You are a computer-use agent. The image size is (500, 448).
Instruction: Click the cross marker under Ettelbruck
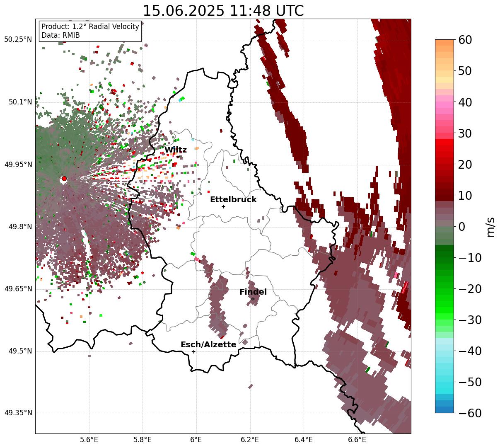(x=223, y=206)
